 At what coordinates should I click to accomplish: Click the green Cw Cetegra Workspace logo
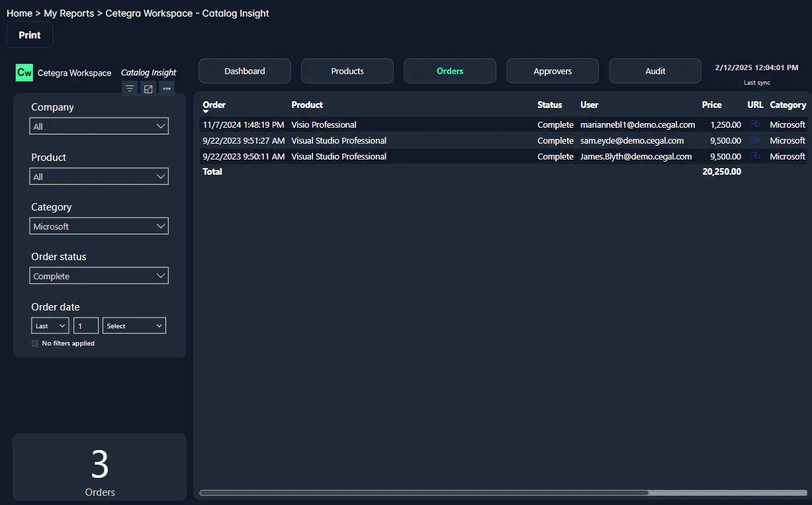(24, 73)
